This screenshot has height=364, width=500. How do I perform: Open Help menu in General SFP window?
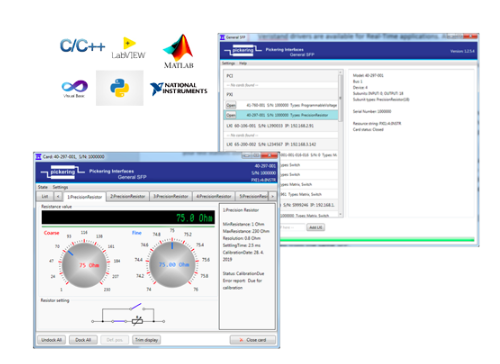[243, 63]
